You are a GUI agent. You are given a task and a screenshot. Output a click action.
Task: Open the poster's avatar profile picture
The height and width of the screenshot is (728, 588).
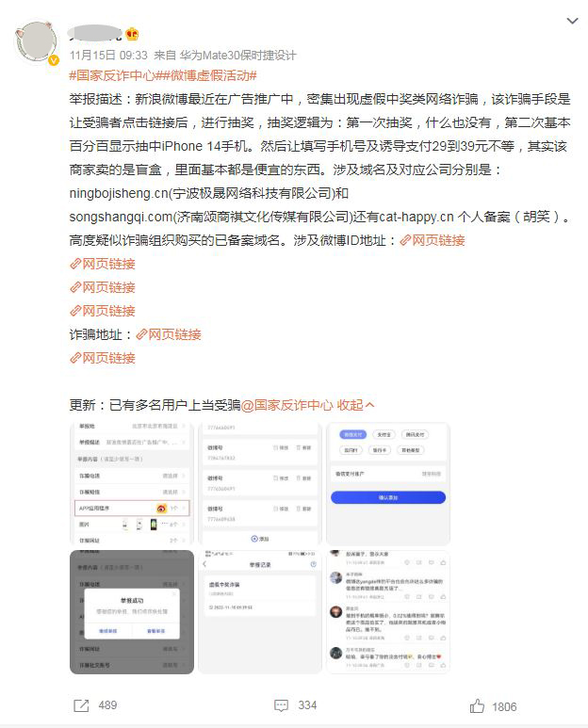[x=37, y=41]
